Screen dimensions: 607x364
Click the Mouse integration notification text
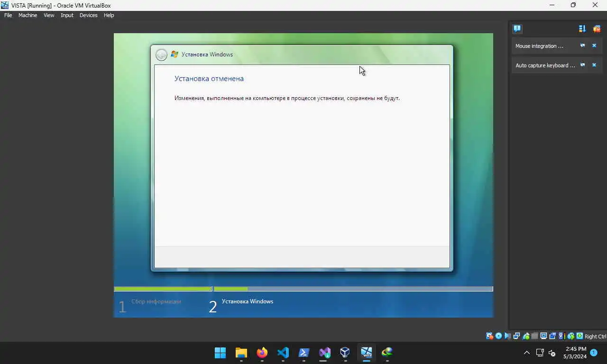pos(539,46)
